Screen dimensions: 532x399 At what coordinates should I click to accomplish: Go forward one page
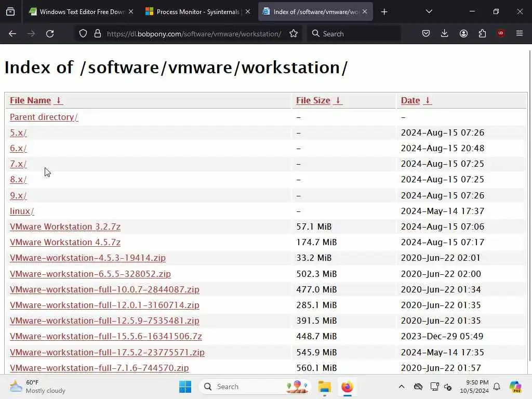(x=31, y=34)
